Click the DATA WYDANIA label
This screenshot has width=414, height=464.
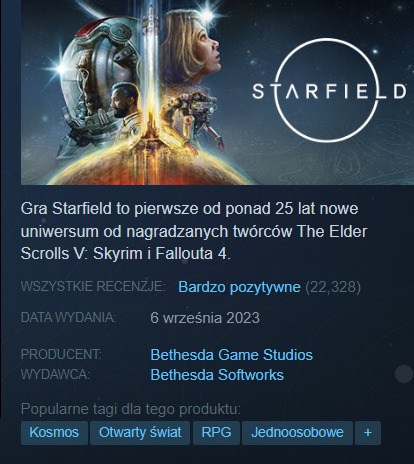[68, 317]
